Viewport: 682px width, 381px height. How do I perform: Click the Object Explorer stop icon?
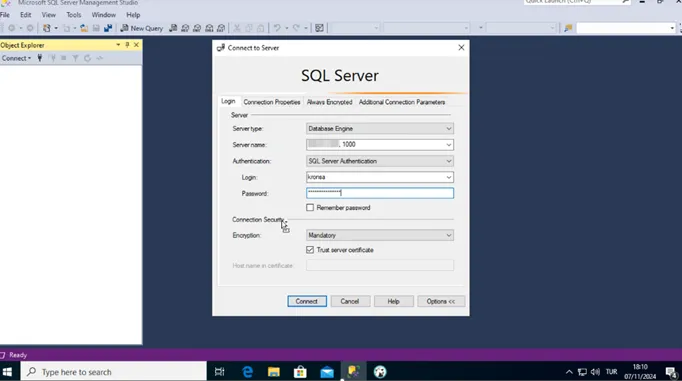(x=64, y=58)
